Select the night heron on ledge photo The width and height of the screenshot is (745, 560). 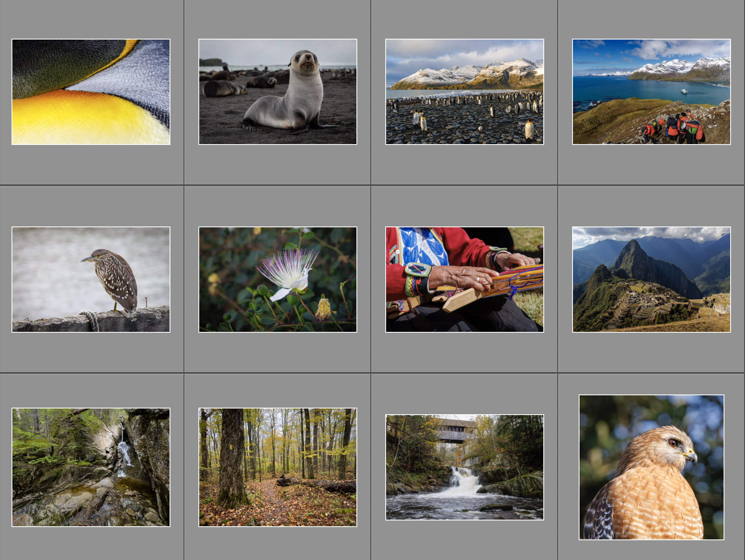pyautogui.click(x=91, y=280)
